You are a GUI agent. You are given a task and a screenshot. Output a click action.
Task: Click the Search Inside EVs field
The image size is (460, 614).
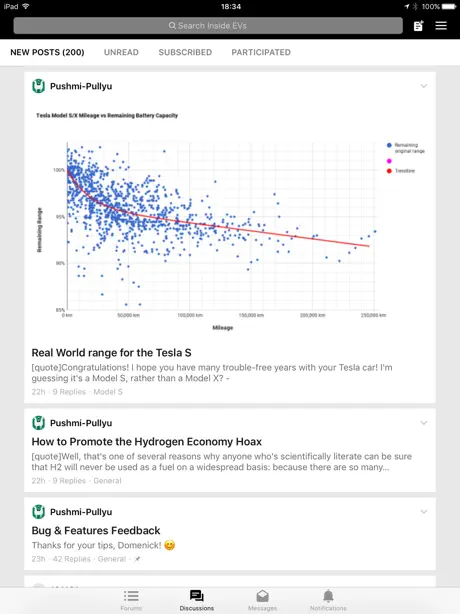click(208, 26)
